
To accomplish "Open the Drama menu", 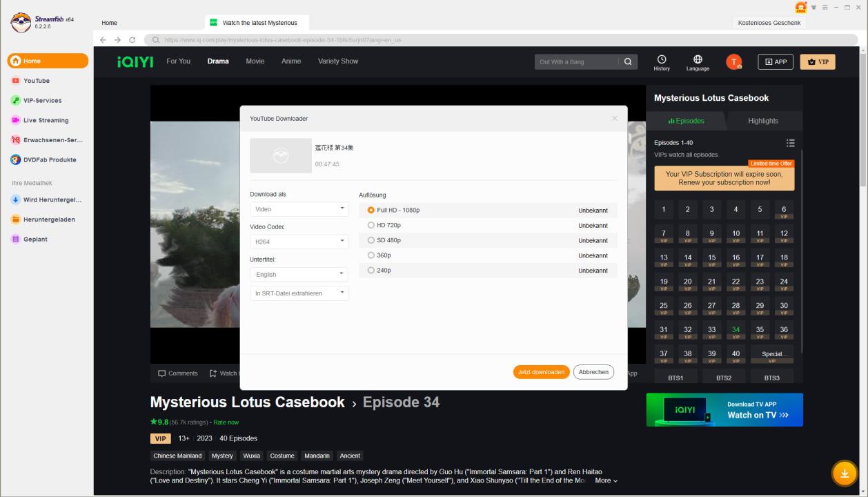I will (218, 61).
